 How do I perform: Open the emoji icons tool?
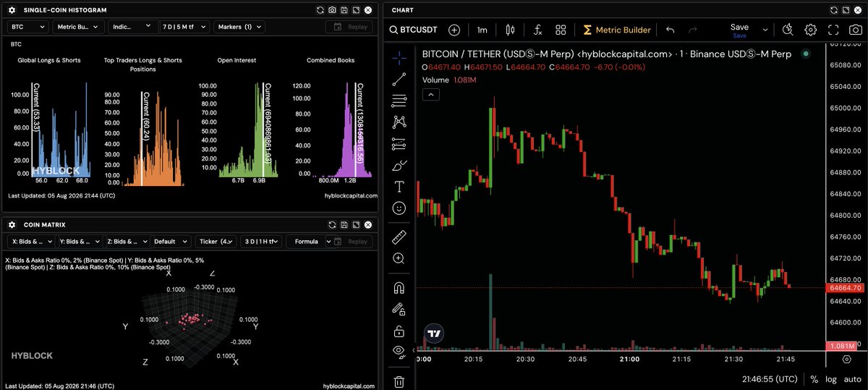[399, 208]
